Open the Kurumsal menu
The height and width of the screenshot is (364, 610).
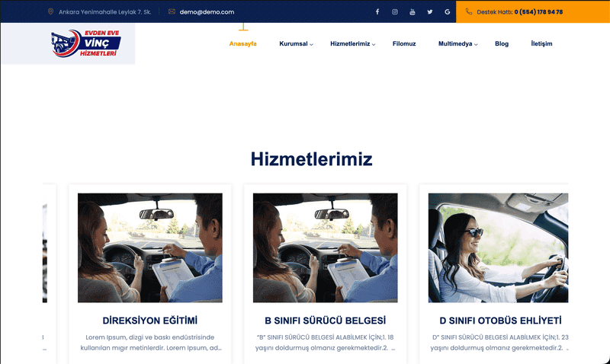tap(294, 43)
